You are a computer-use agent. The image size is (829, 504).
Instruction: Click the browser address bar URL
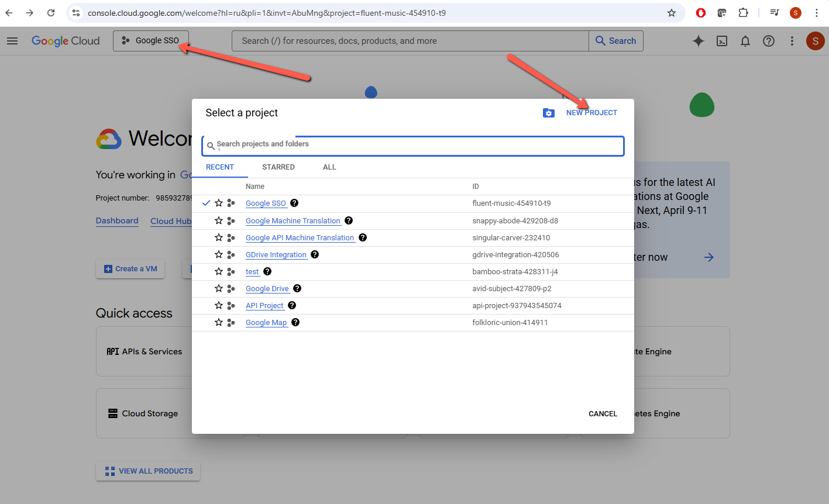pos(267,13)
